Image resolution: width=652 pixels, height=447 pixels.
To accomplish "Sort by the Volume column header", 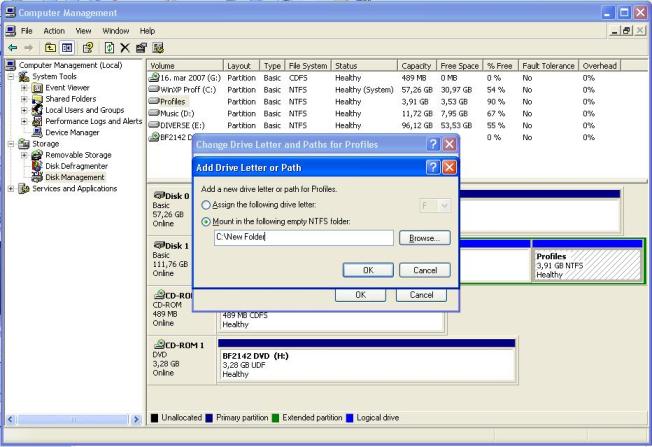I will [x=185, y=66].
